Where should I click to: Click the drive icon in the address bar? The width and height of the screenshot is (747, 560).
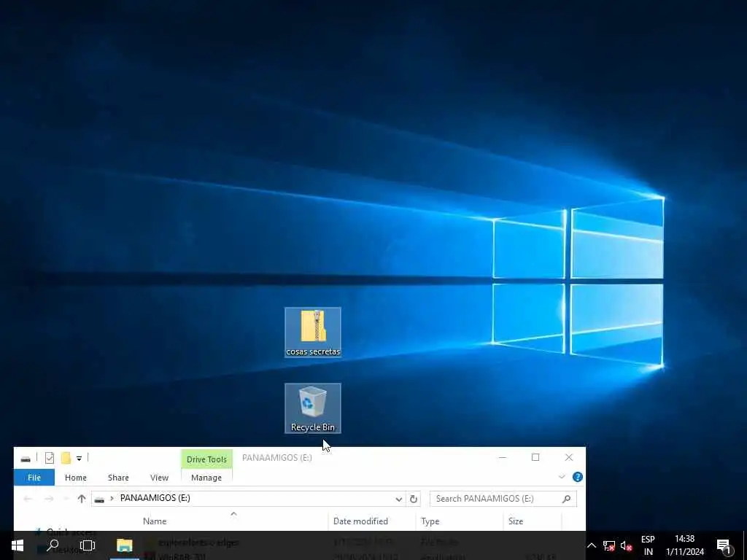point(99,499)
